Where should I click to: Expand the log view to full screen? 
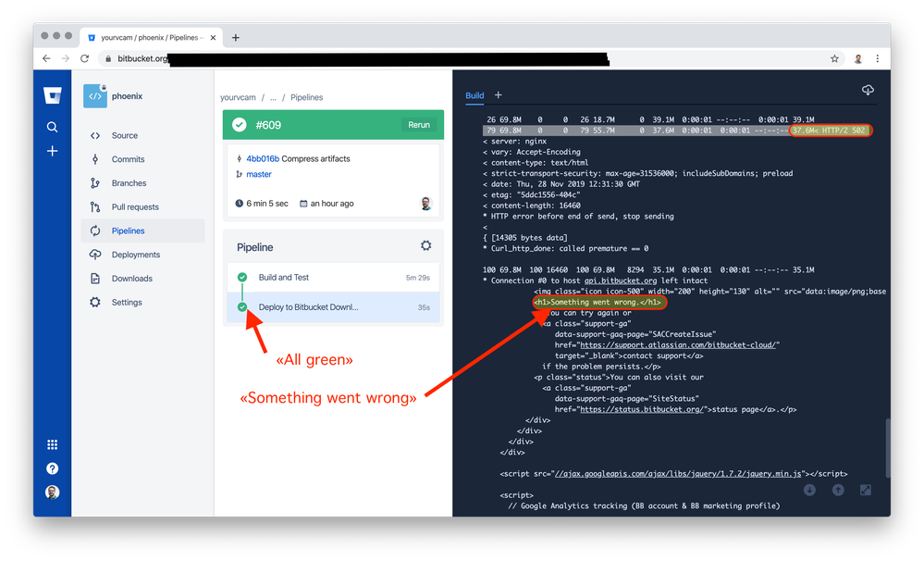coord(866,491)
